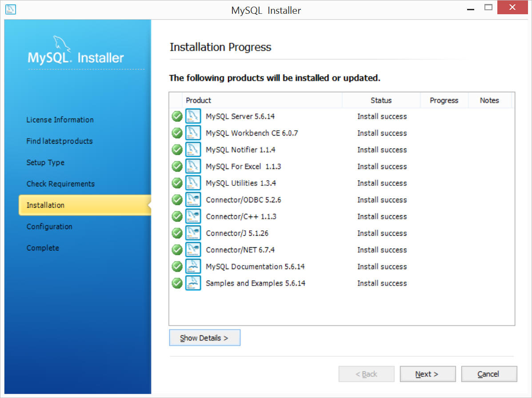Select the MySQL Server 5.6.14 row text
The height and width of the screenshot is (398, 532).
click(240, 117)
